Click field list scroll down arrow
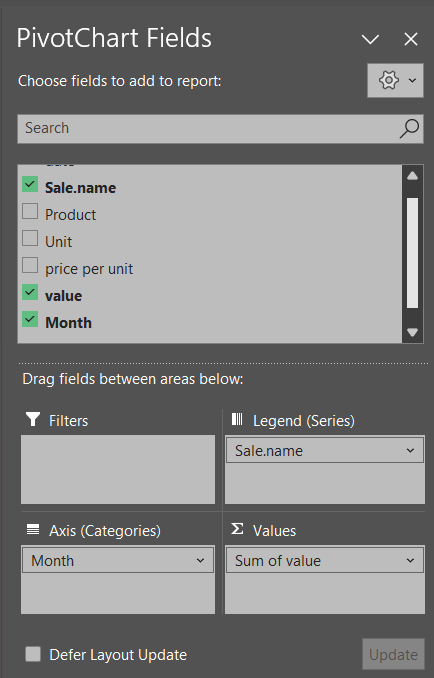The height and width of the screenshot is (678, 434). pos(412,332)
